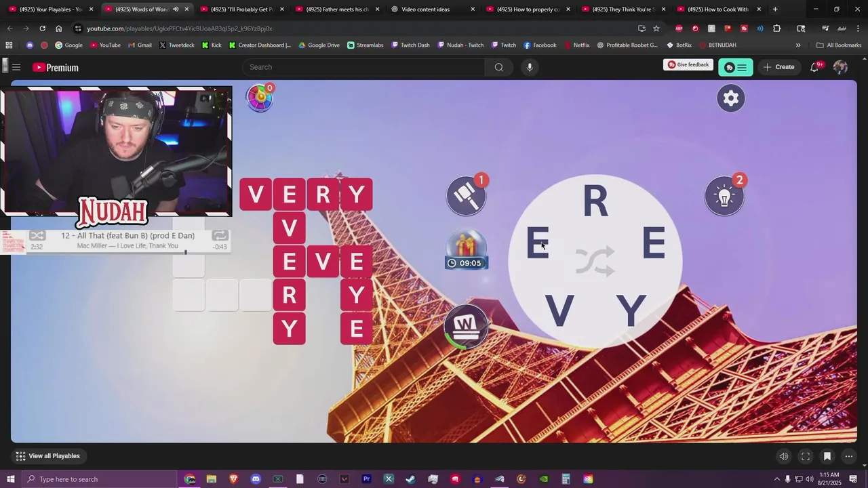Select letter R in the letter wheel
The height and width of the screenshot is (488, 868).
point(595,201)
